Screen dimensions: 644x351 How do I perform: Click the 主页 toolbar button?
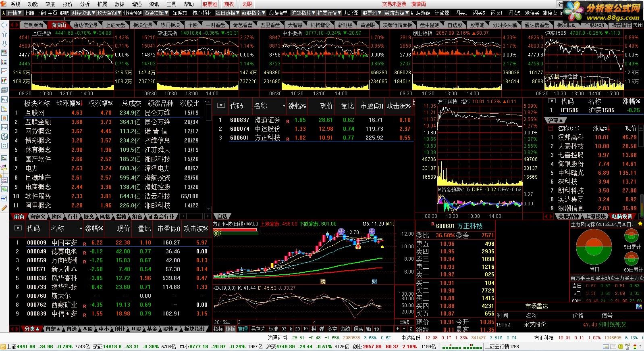coord(53,13)
